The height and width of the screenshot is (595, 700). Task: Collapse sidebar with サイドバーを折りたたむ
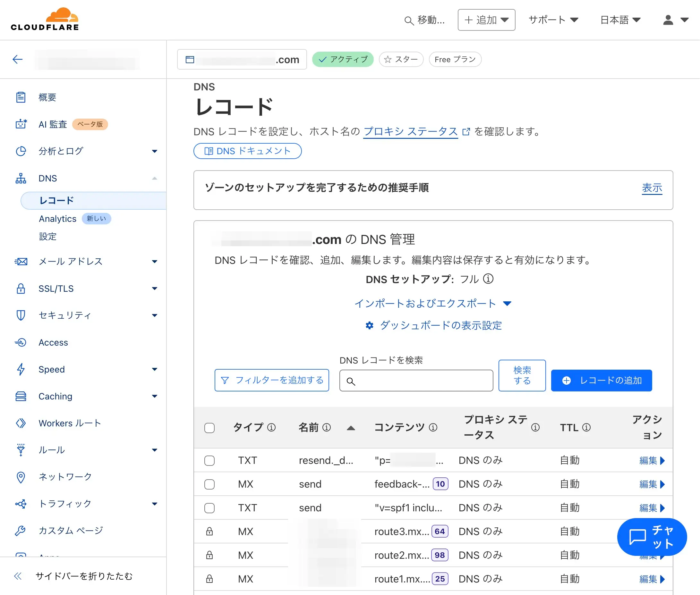pyautogui.click(x=84, y=576)
